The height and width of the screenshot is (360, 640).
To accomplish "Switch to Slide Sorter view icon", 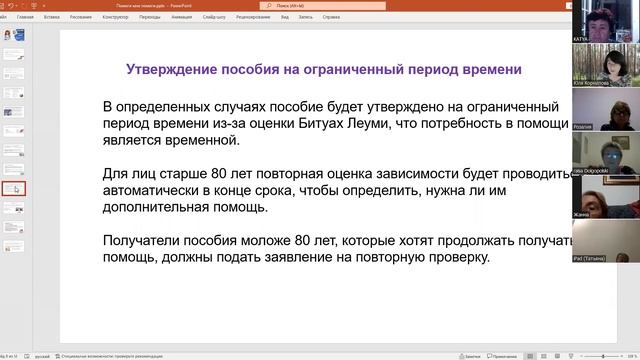I will [x=544, y=356].
